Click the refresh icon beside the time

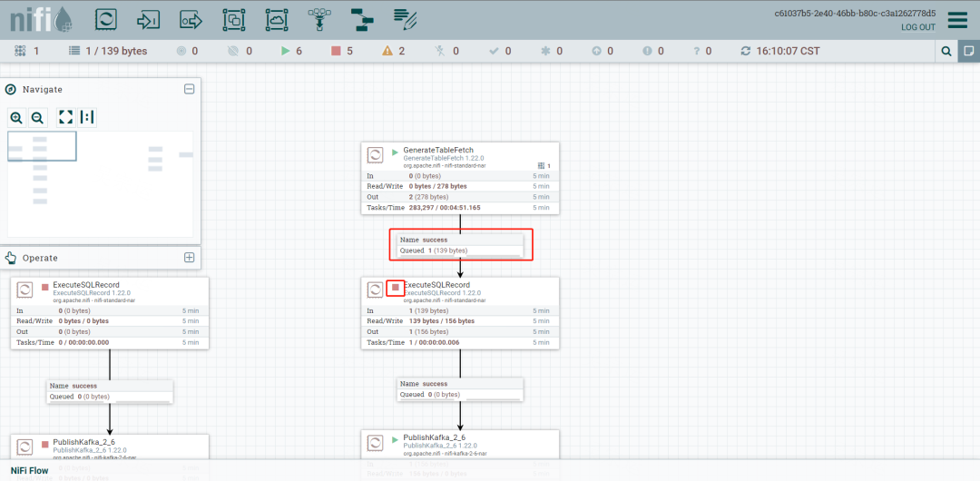[746, 51]
